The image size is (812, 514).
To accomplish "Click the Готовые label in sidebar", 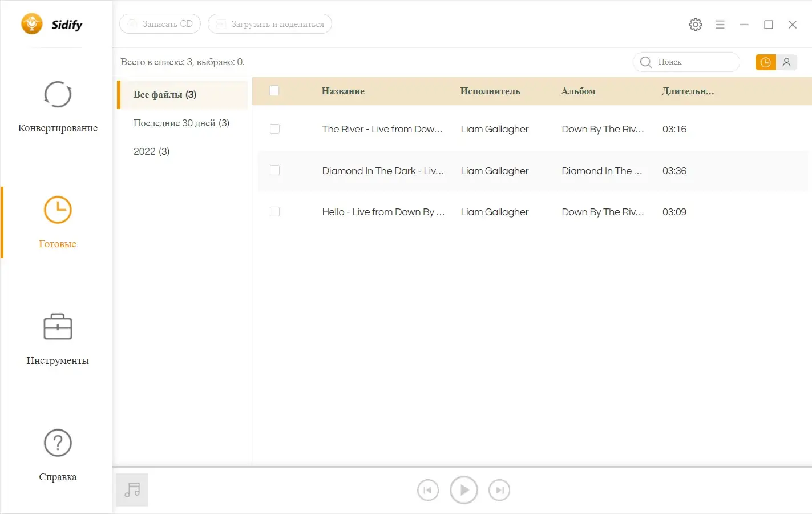I will coord(58,244).
